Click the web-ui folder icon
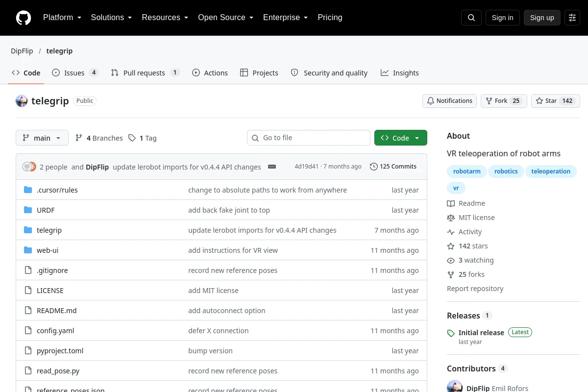Image resolution: width=588 pixels, height=392 pixels. (28, 250)
